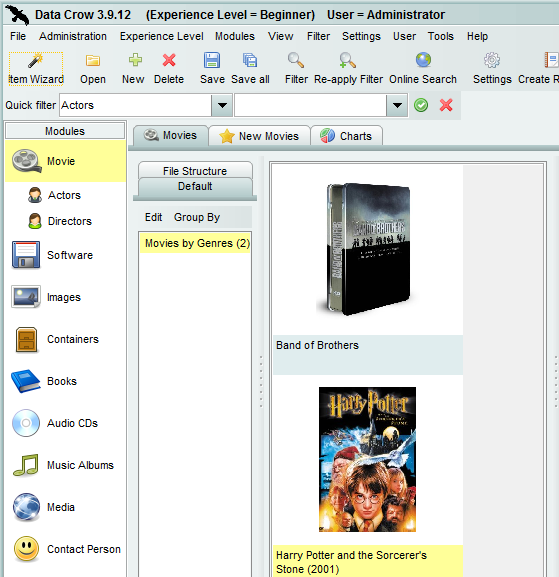Viewport: 559px width, 577px height.
Task: Click the Actors quick filter field box
Action: point(135,105)
